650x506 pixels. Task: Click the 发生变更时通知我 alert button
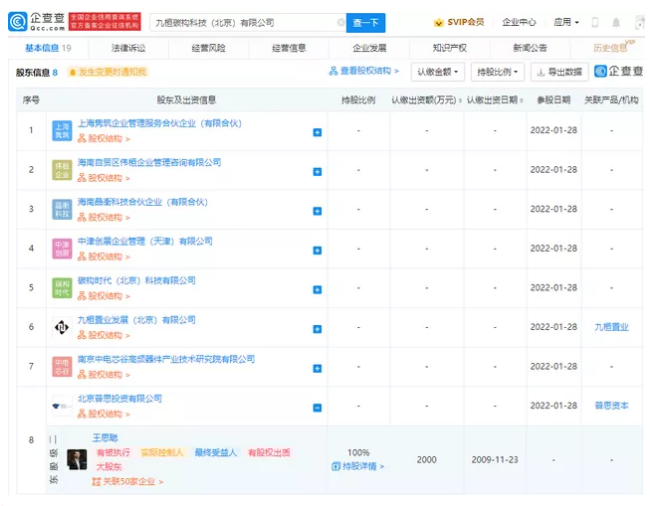click(108, 72)
